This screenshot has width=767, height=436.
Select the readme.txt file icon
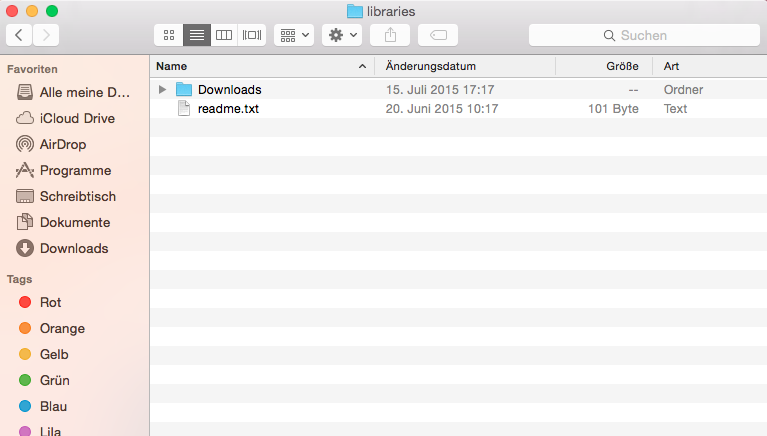[x=184, y=109]
